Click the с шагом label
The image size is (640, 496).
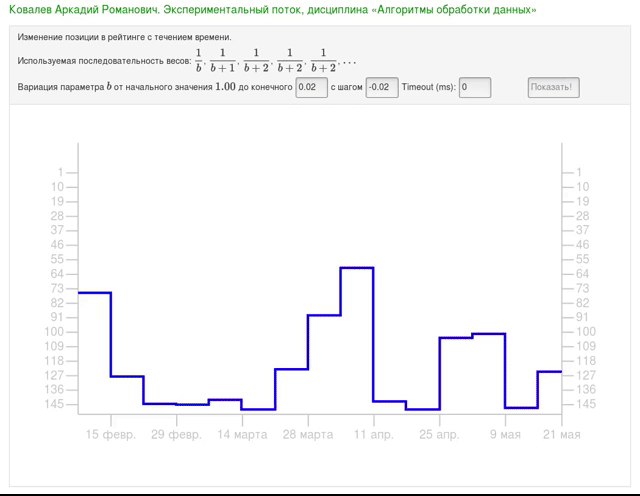click(347, 87)
